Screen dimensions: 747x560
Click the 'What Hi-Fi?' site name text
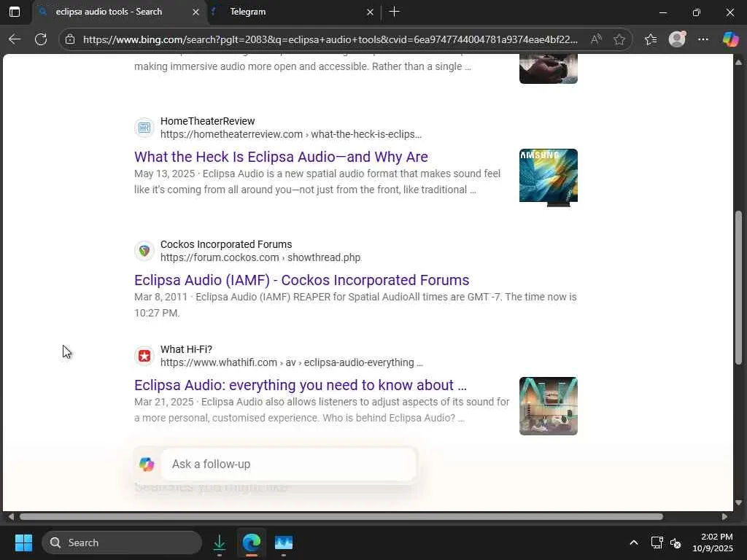click(186, 349)
